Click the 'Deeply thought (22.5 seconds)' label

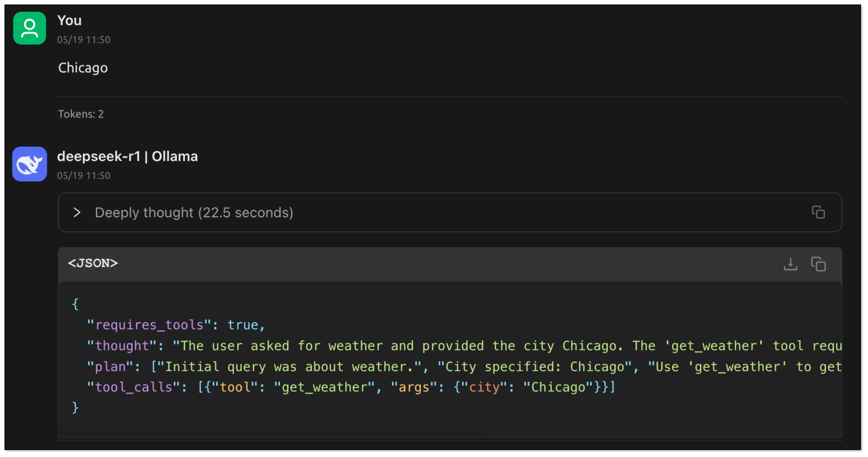(x=194, y=213)
